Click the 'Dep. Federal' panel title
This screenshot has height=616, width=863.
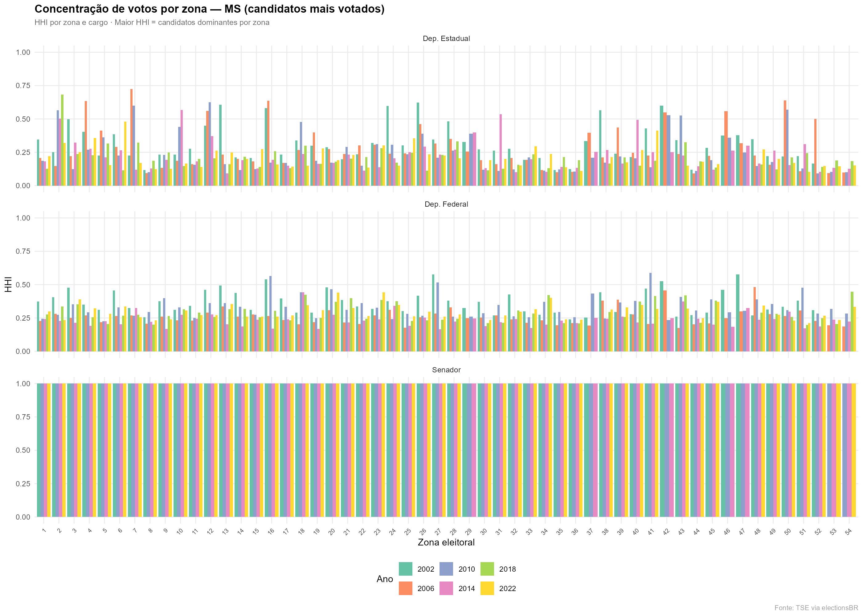[446, 204]
